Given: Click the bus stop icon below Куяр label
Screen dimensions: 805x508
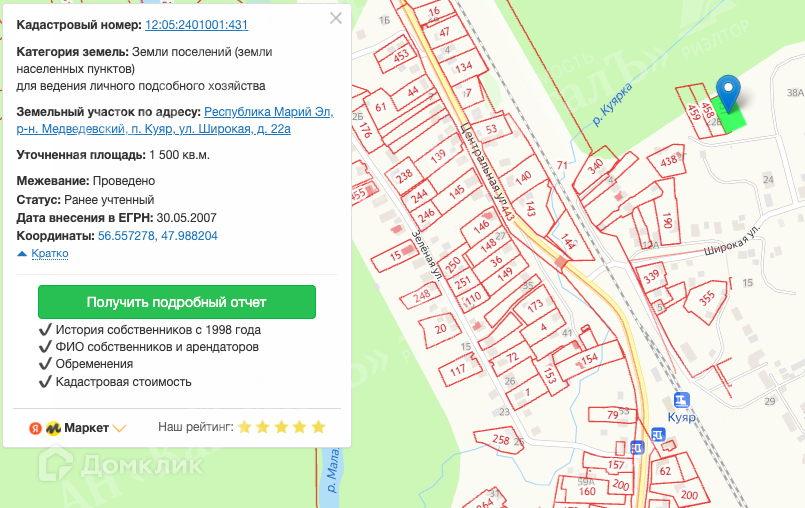Looking at the screenshot, I should coord(658,435).
